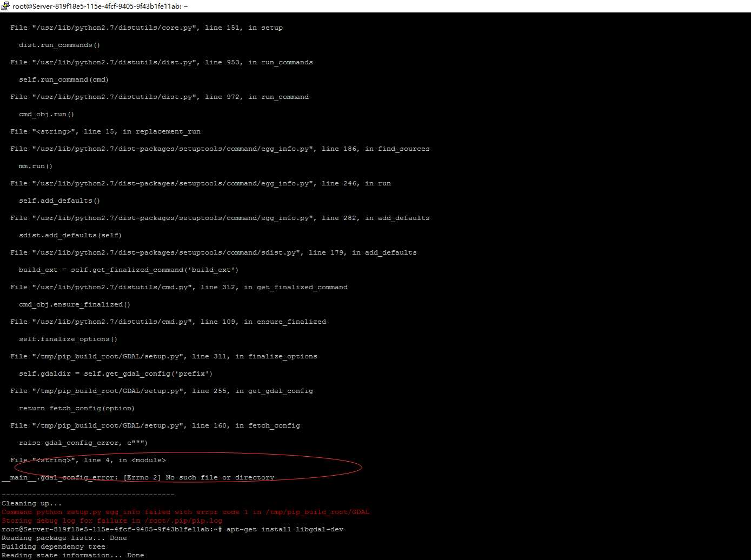
Task: Click the PuTTY icon in title bar
Action: (5, 6)
